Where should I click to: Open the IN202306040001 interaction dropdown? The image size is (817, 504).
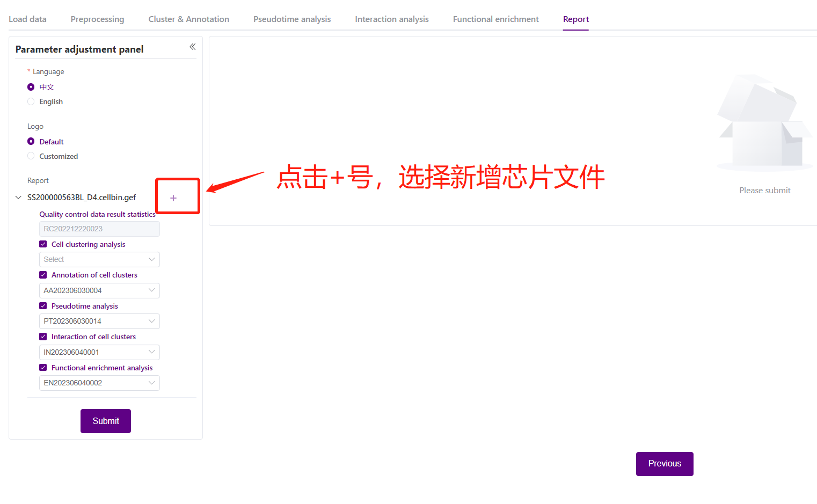tap(99, 352)
